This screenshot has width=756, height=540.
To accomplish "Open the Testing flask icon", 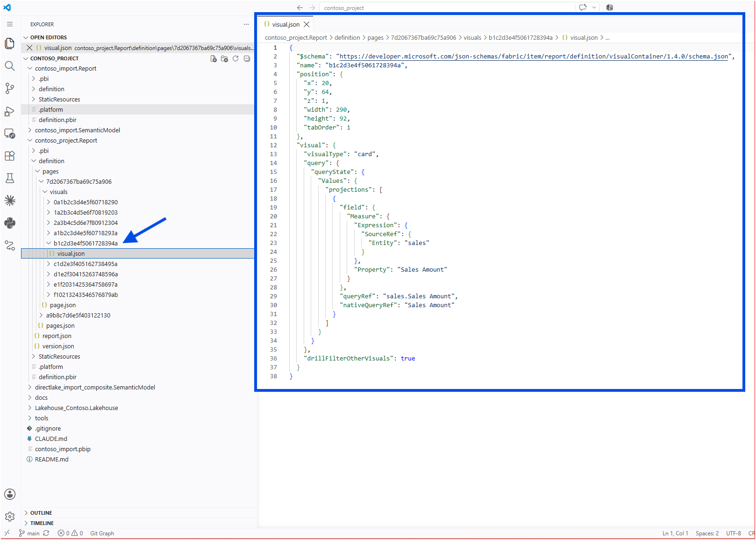I will coord(10,178).
